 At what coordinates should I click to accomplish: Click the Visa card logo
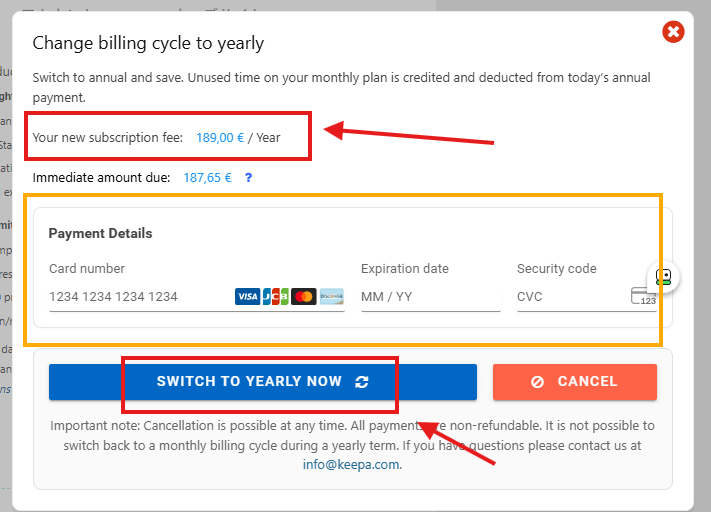247,296
